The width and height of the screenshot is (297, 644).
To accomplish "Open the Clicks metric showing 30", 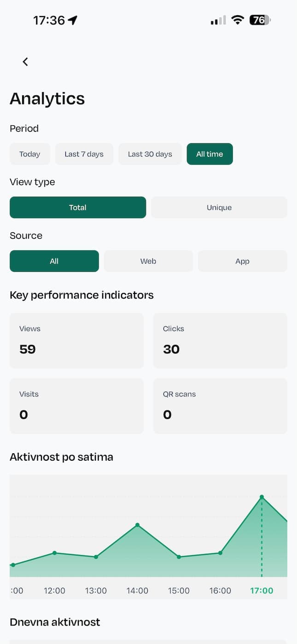I will [220, 340].
